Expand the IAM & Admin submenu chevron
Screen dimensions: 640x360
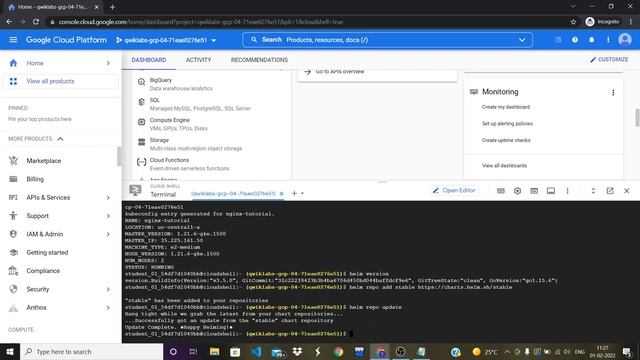pyautogui.click(x=108, y=234)
